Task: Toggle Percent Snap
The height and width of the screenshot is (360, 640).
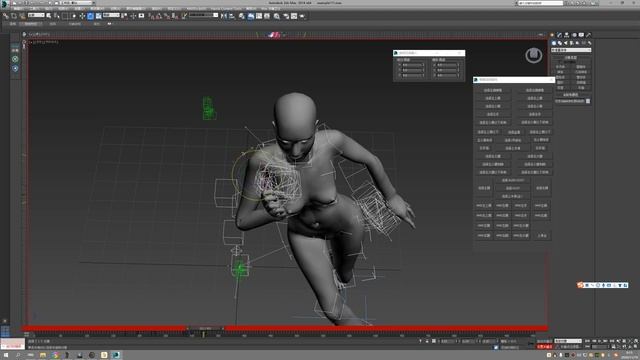Action: [167, 16]
